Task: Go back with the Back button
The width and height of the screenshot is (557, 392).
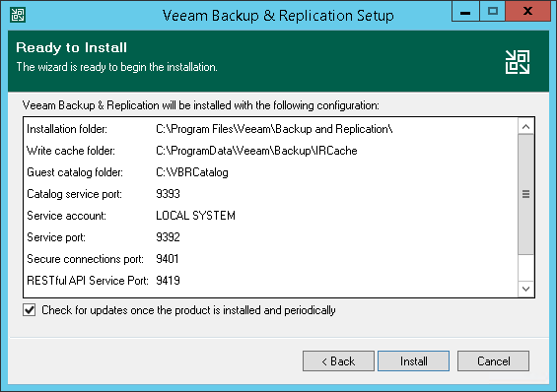Action: (x=338, y=361)
